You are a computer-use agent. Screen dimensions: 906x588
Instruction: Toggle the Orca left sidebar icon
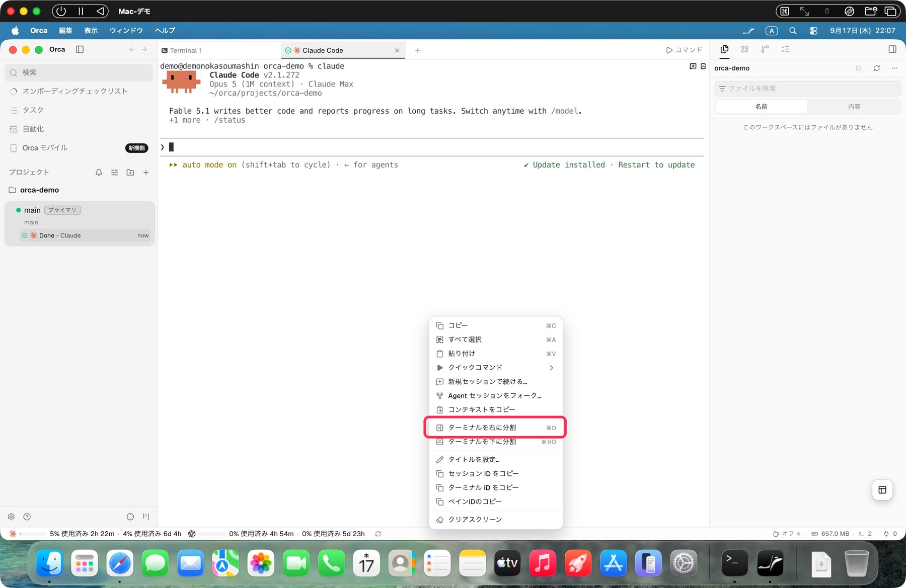point(80,49)
